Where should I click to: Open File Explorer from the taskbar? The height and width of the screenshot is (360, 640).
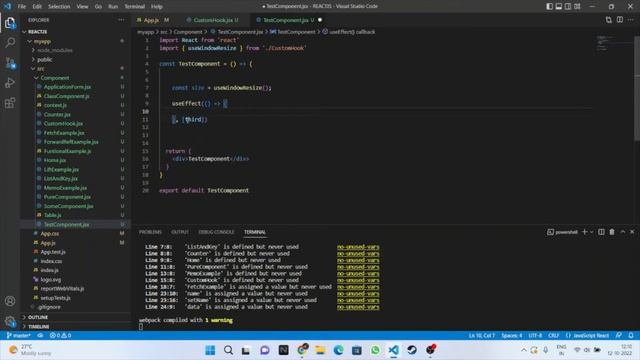pyautogui.click(x=320, y=350)
